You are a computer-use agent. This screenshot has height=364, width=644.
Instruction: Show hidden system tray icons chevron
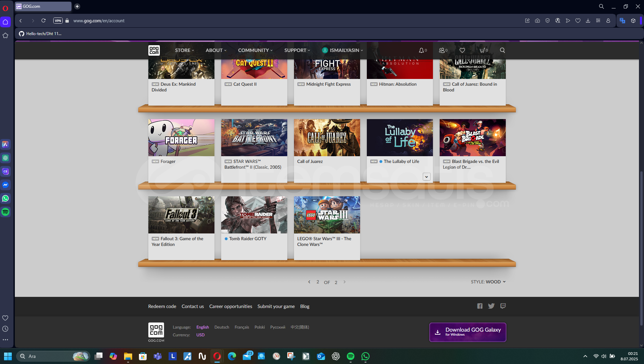point(585,356)
